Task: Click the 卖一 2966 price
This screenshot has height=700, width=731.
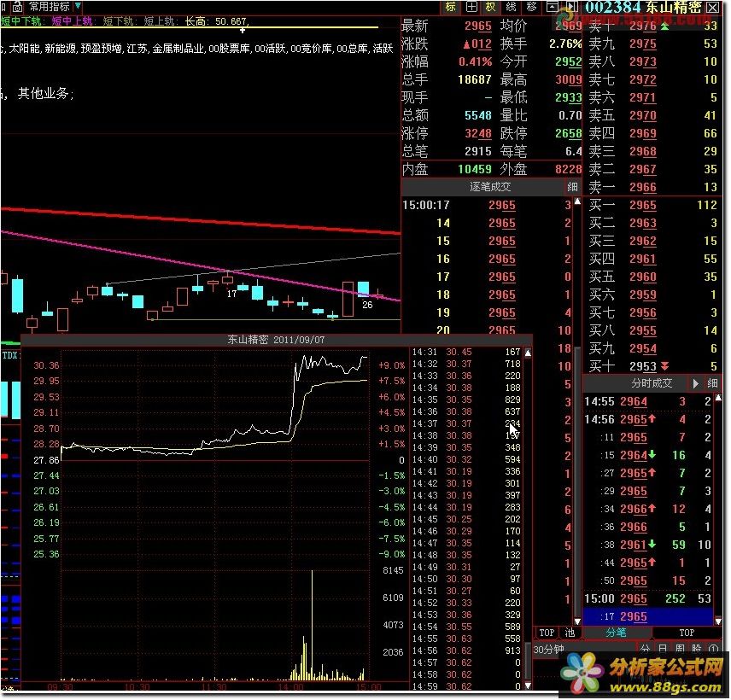Action: click(x=642, y=187)
